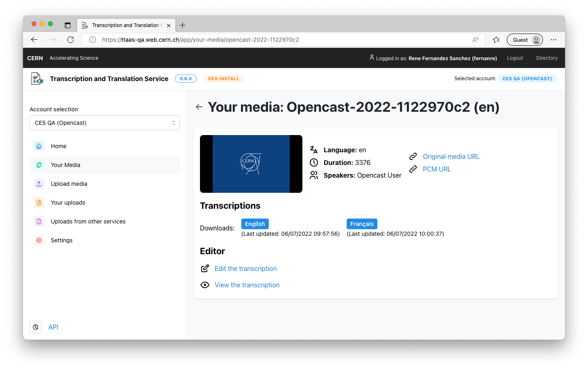
Task: Click the Transcription and Translation Service title
Action: (109, 79)
